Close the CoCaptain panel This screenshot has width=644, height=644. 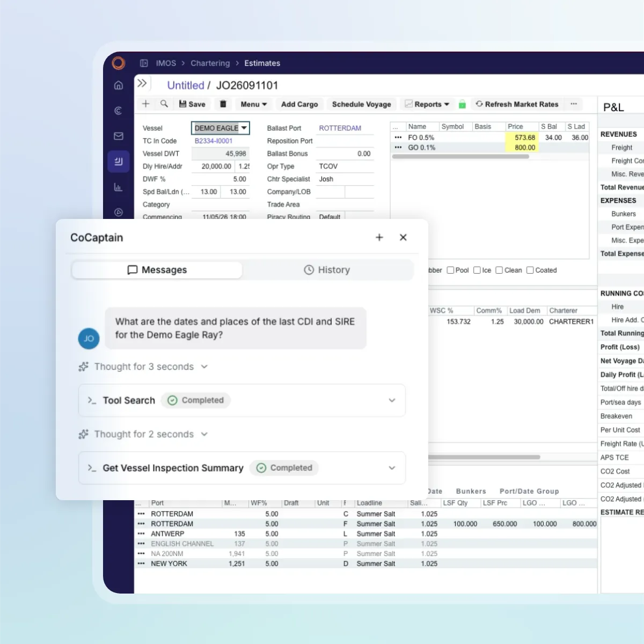click(404, 237)
